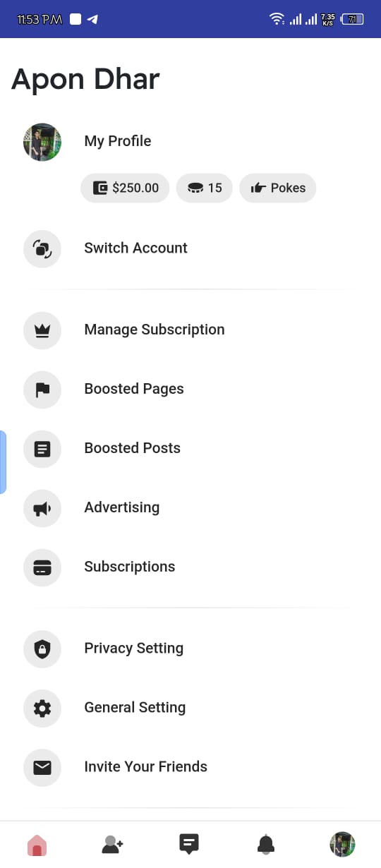Tap the Subscriptions card icon
The image size is (381, 868).
pos(42,567)
